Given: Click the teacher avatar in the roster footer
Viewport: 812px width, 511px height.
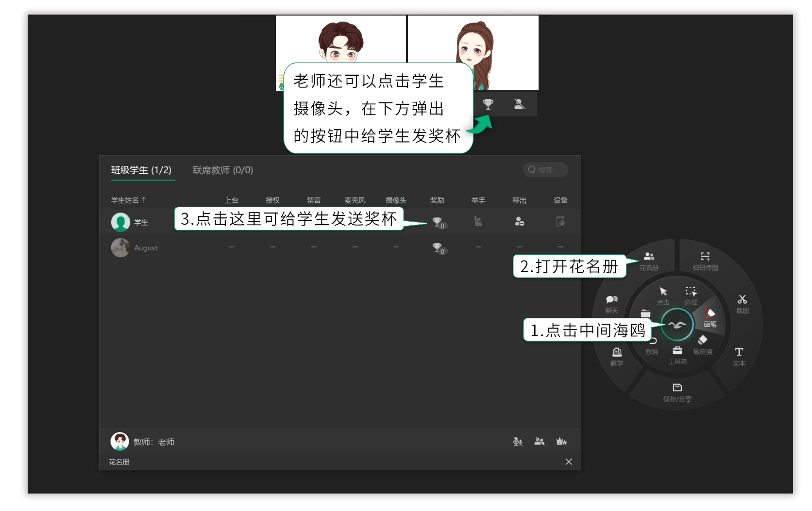Looking at the screenshot, I should tap(119, 442).
